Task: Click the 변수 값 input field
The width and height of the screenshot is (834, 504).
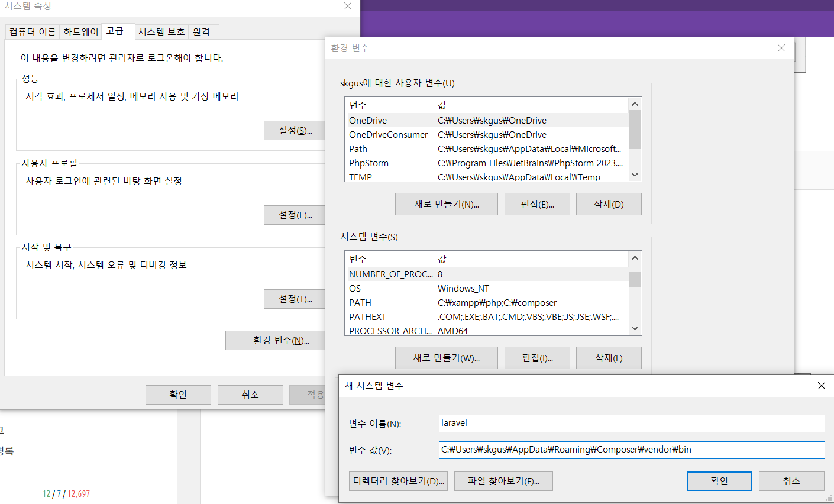Action: 632,450
